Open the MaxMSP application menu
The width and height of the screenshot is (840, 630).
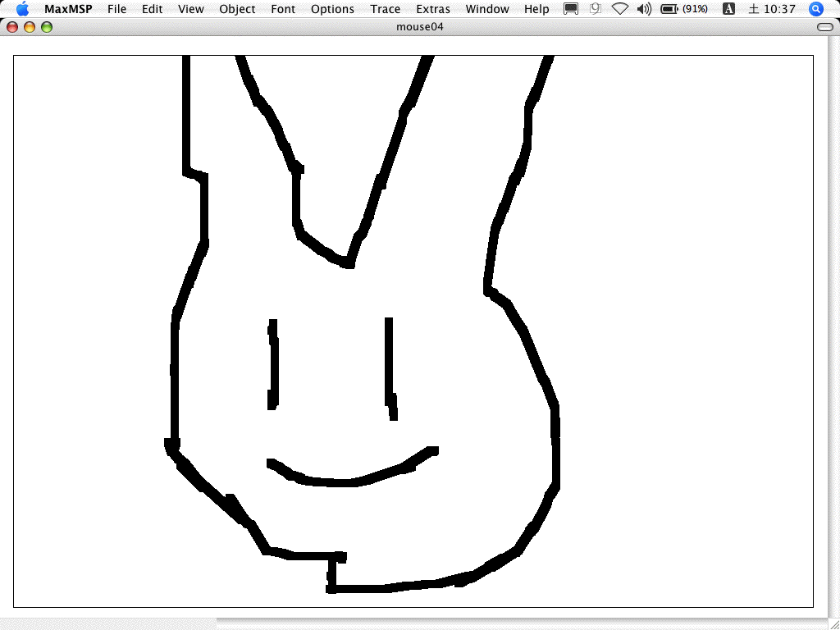coord(68,9)
